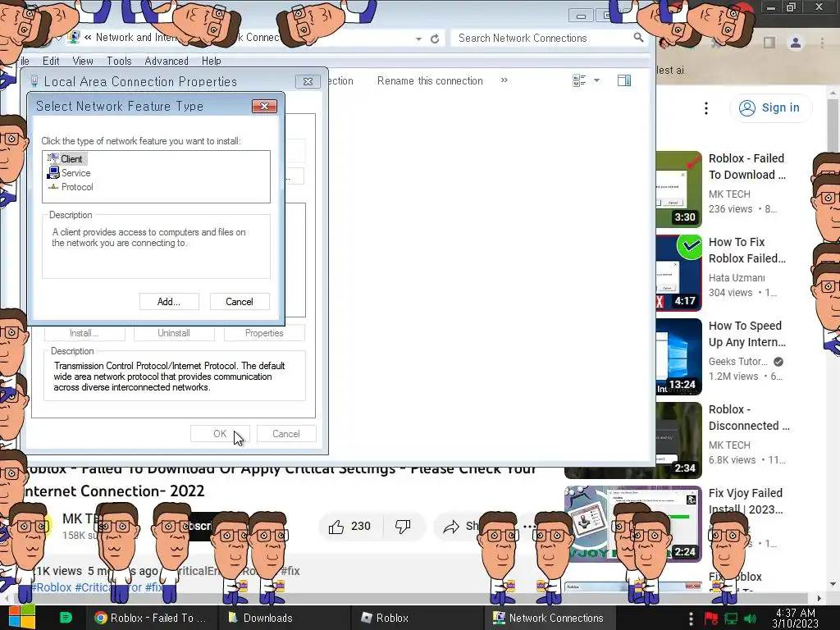This screenshot has height=630, width=840.
Task: Click the change view icon
Action: [579, 81]
